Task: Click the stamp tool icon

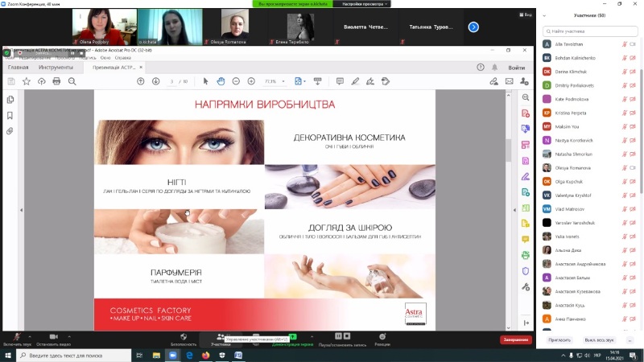Action: pos(386,81)
